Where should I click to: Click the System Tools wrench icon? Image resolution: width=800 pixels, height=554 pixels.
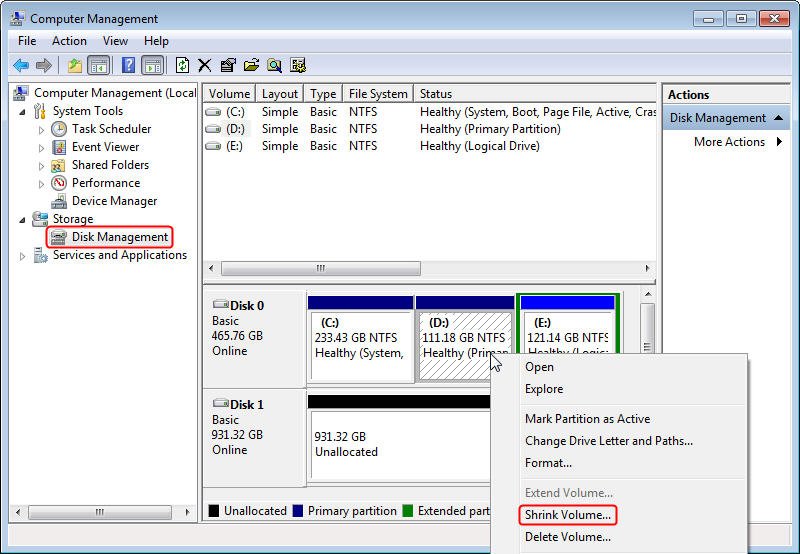pos(40,111)
